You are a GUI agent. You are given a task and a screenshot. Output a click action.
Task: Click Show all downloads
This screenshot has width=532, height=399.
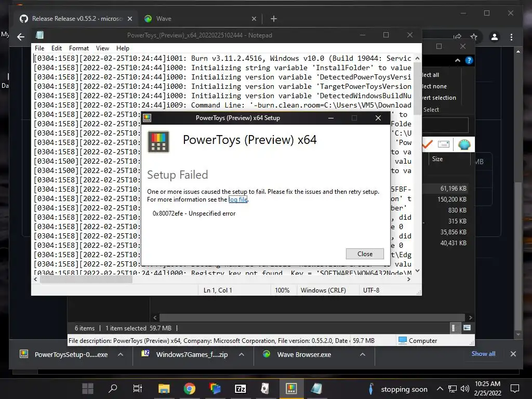pos(483,353)
